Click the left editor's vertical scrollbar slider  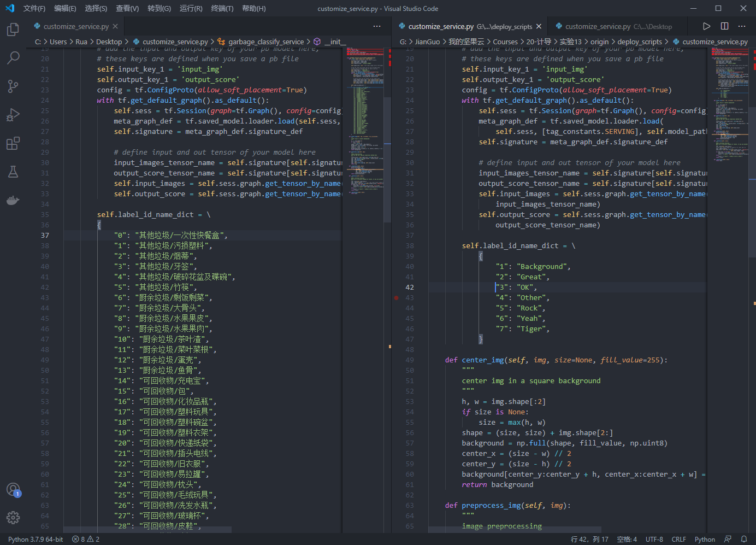click(x=388, y=160)
